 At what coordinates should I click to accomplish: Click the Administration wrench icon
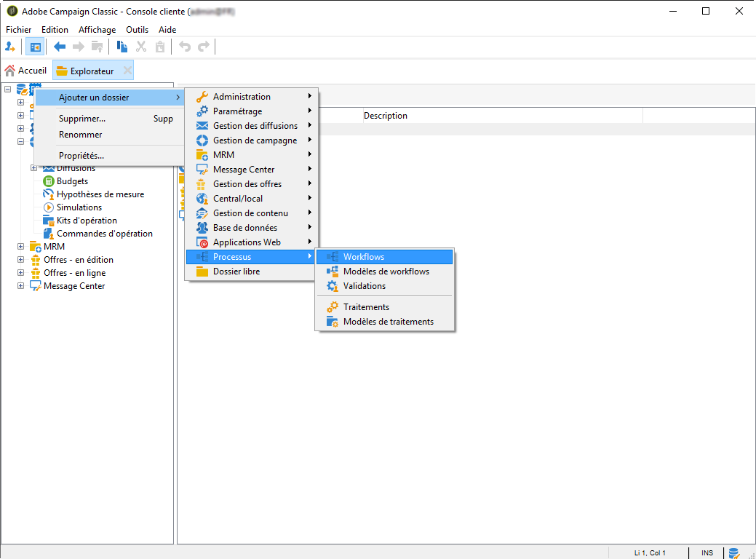coord(202,97)
